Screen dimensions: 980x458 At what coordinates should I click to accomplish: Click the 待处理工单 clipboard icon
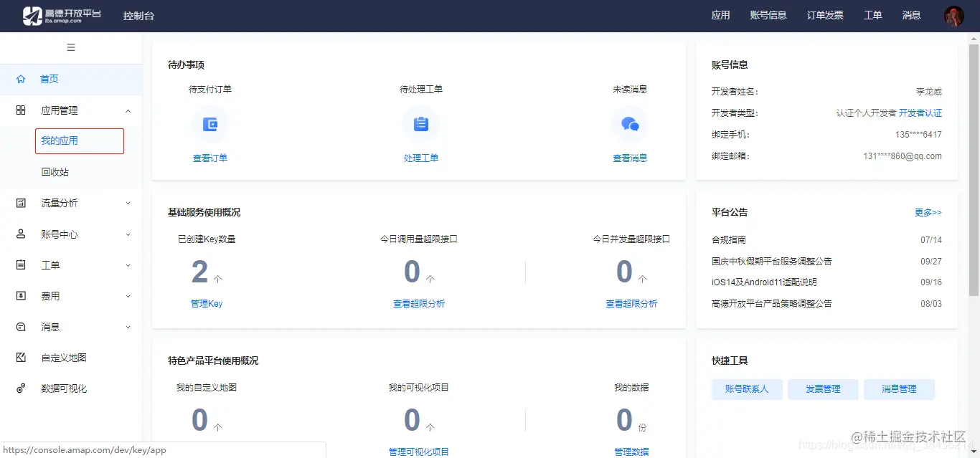421,125
